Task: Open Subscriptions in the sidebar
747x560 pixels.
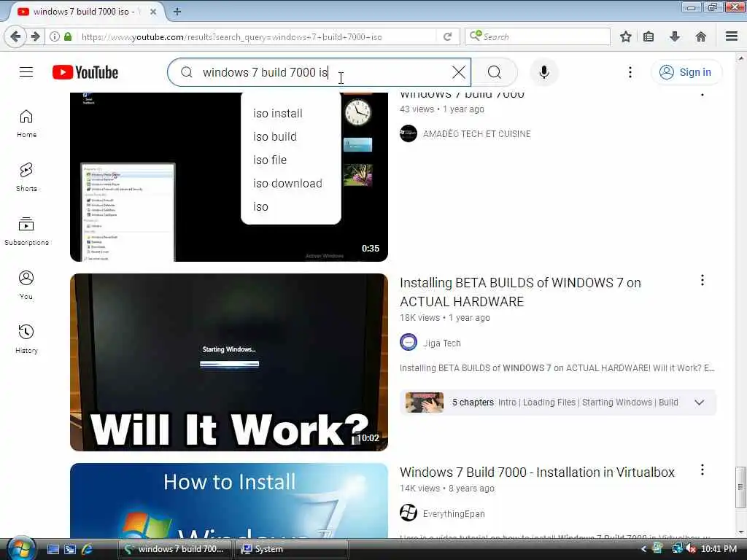Action: coord(26,231)
